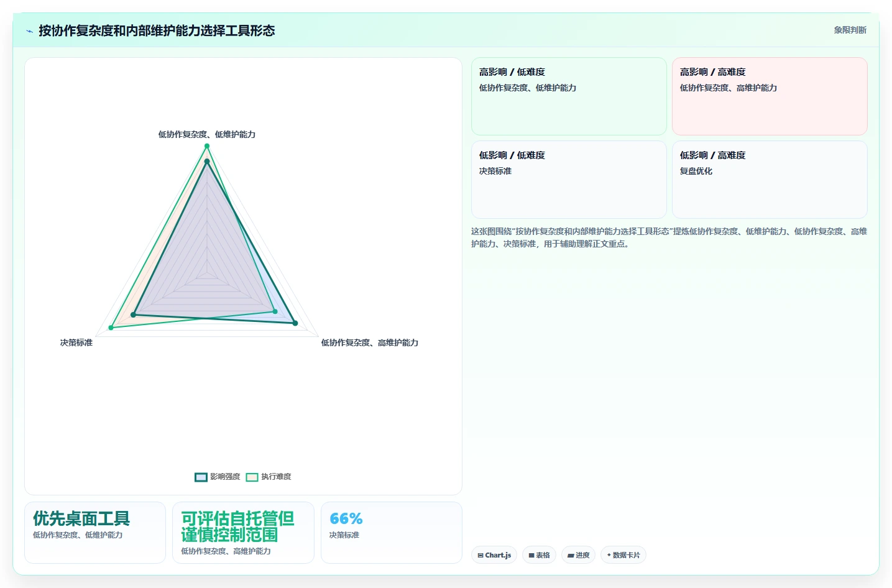
Task: Select the 表格 tag chip
Action: 539,555
